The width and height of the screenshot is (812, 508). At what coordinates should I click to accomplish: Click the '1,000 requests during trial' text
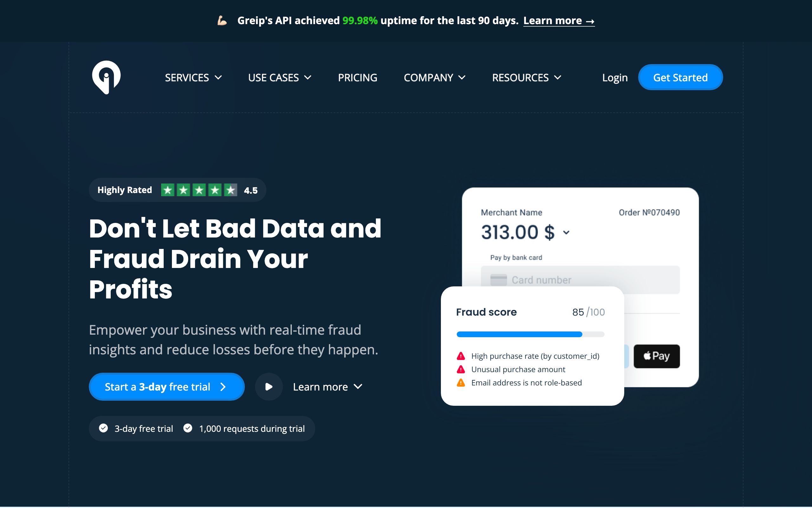pos(252,429)
